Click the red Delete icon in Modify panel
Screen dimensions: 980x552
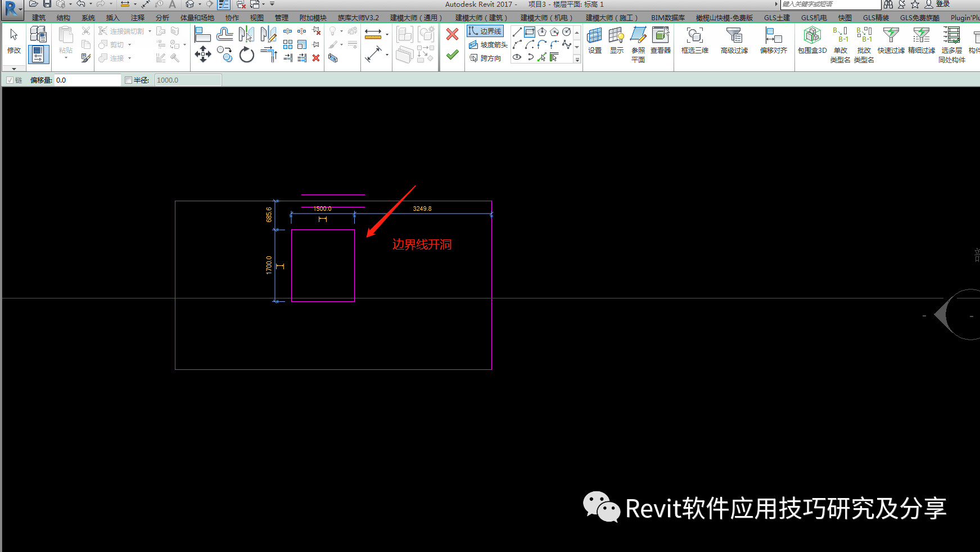point(316,58)
